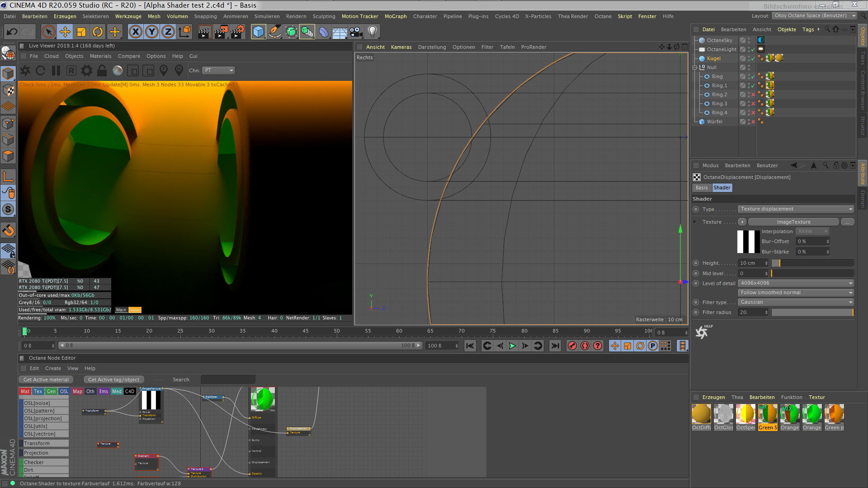The image size is (868, 488).
Task: Switch to the Basis attribute tab
Action: point(701,188)
